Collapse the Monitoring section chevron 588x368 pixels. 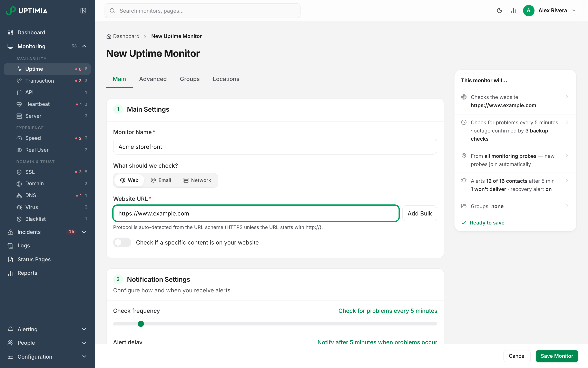point(84,46)
